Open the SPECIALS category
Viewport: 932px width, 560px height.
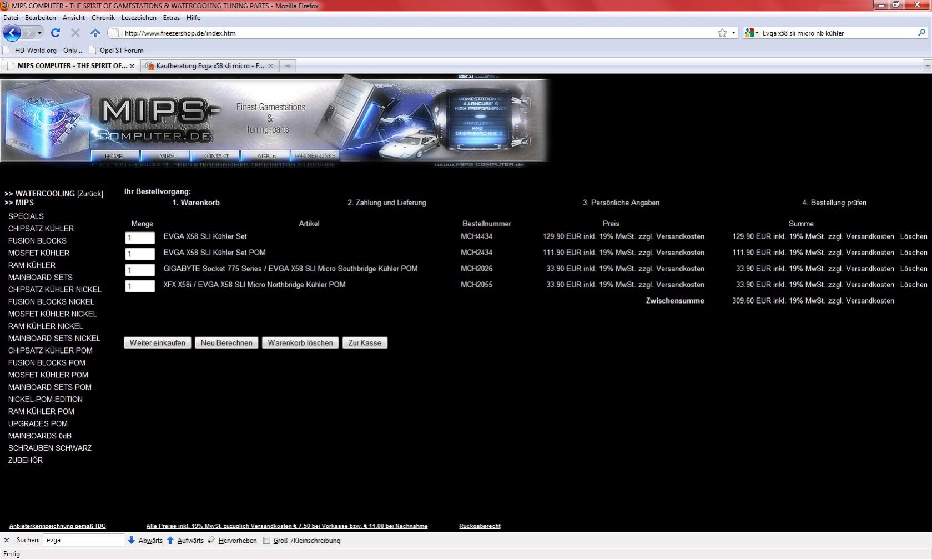pyautogui.click(x=26, y=216)
